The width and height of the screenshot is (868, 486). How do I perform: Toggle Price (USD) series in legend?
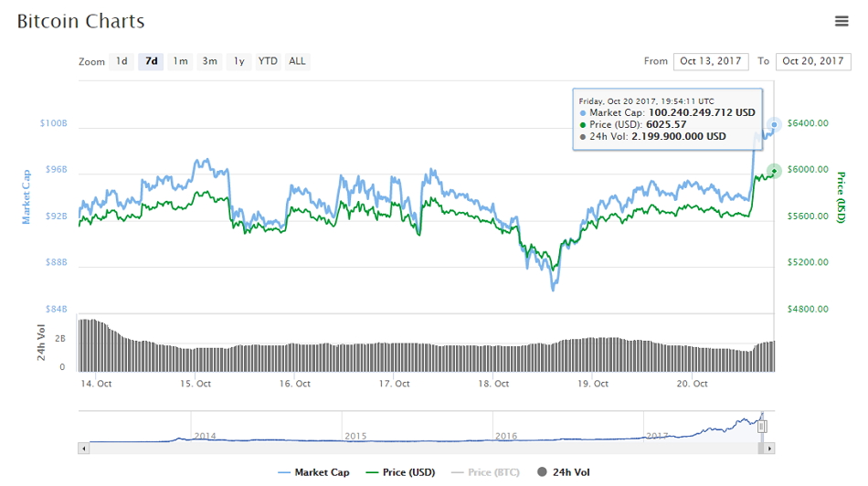400,472
